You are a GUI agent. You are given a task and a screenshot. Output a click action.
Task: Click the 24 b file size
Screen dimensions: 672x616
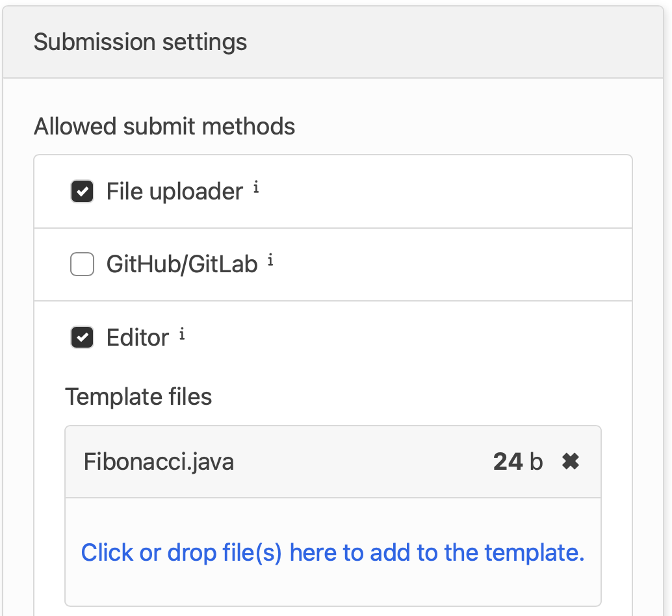[517, 462]
